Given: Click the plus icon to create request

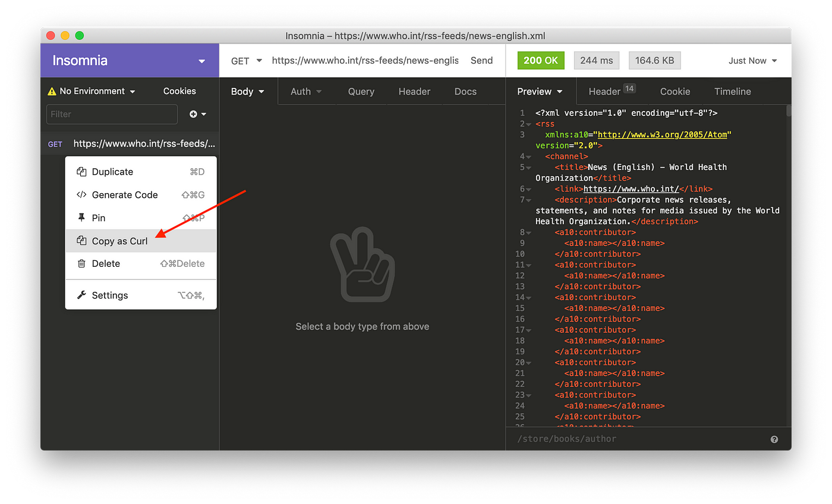Looking at the screenshot, I should (x=193, y=114).
